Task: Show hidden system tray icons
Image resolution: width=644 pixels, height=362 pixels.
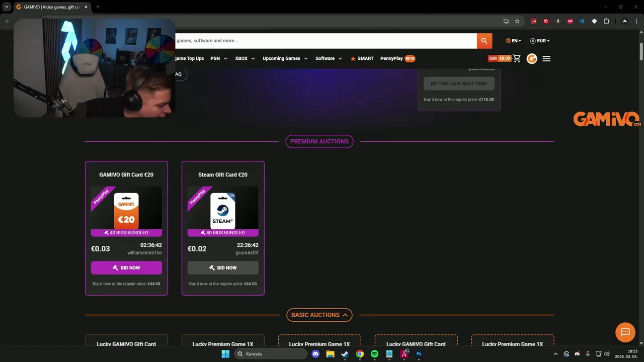Action: pos(555,354)
